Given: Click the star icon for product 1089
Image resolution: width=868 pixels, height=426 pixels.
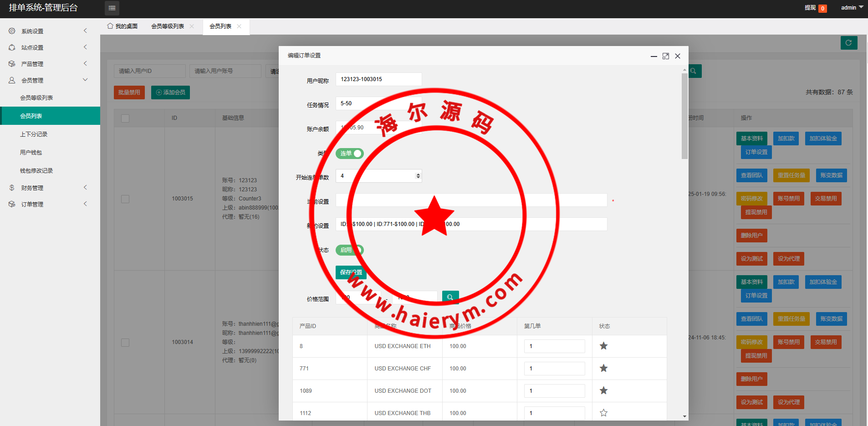Looking at the screenshot, I should pyautogui.click(x=603, y=390).
